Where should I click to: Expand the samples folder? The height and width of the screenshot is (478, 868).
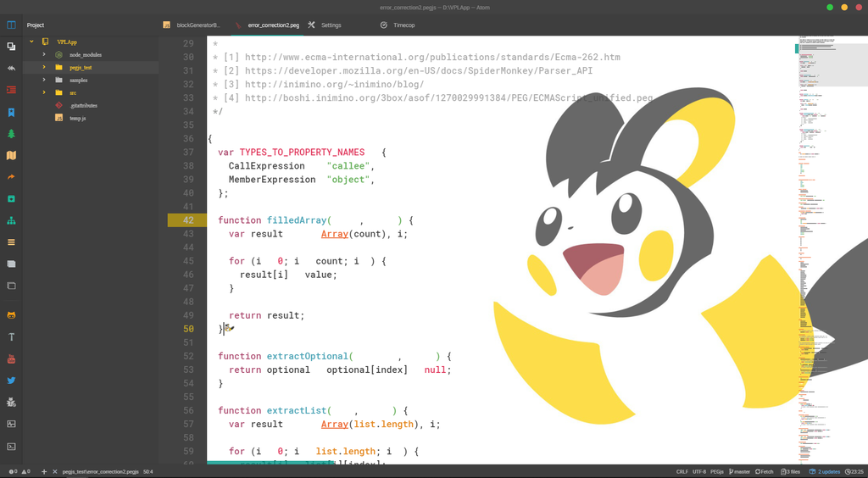tap(44, 81)
